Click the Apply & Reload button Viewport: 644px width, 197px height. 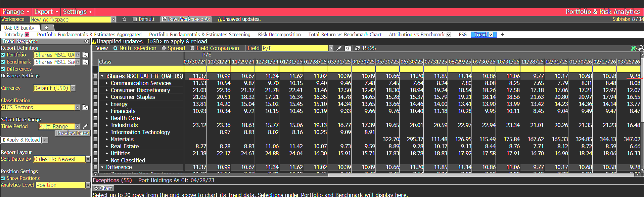[x=21, y=140]
